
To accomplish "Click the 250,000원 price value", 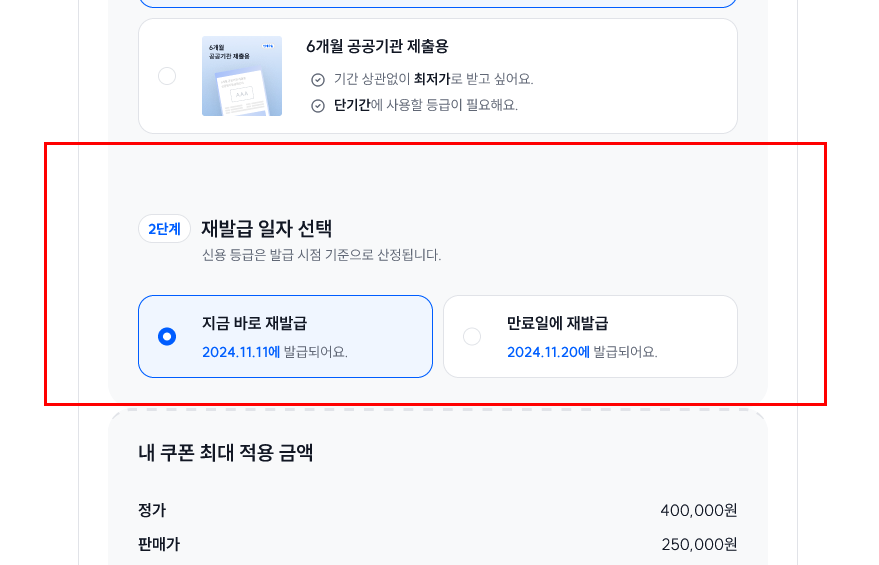I will tap(699, 545).
